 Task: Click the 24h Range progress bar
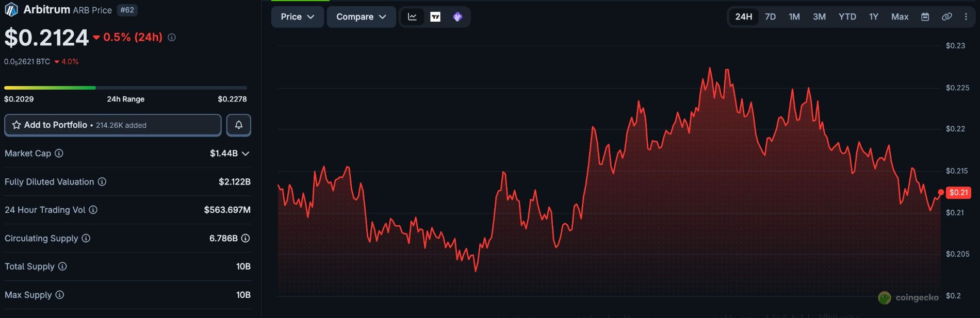tap(125, 88)
